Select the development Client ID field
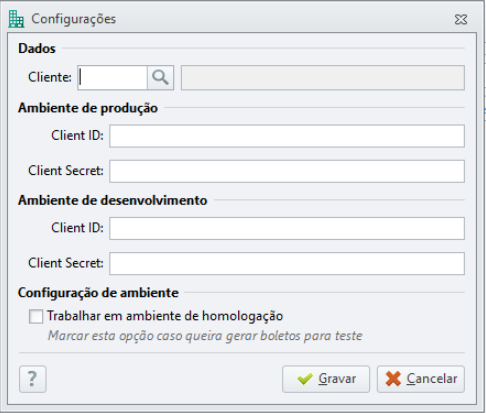This screenshot has height=413, width=486. pyautogui.click(x=287, y=228)
